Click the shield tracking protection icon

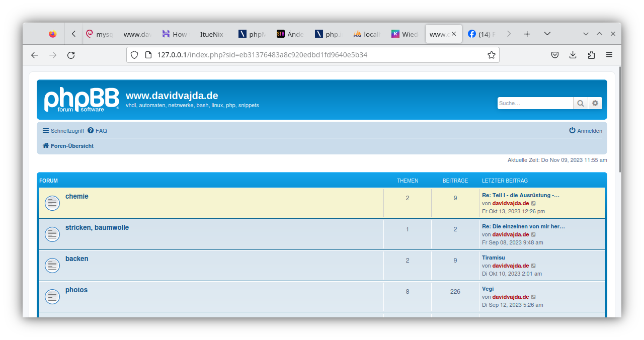pyautogui.click(x=134, y=55)
